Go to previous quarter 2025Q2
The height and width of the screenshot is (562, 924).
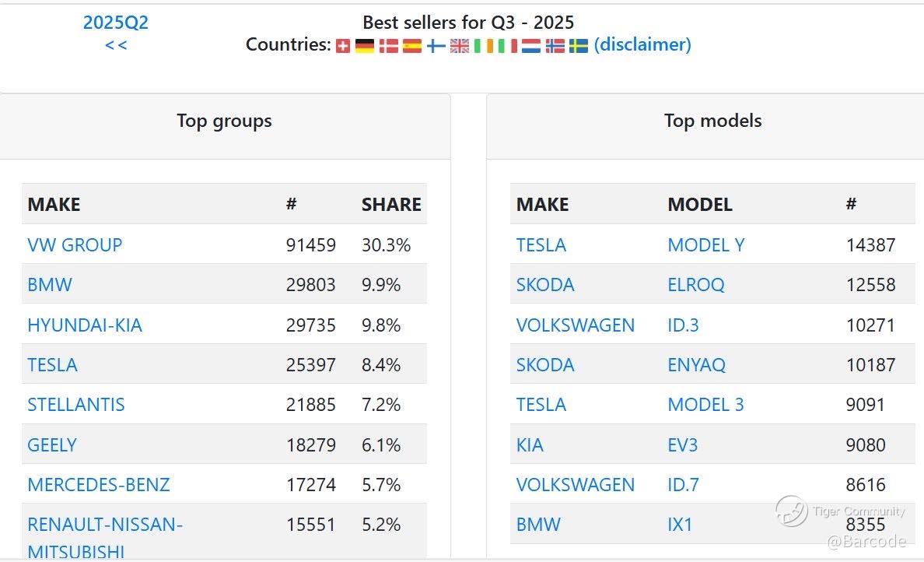pos(116,23)
